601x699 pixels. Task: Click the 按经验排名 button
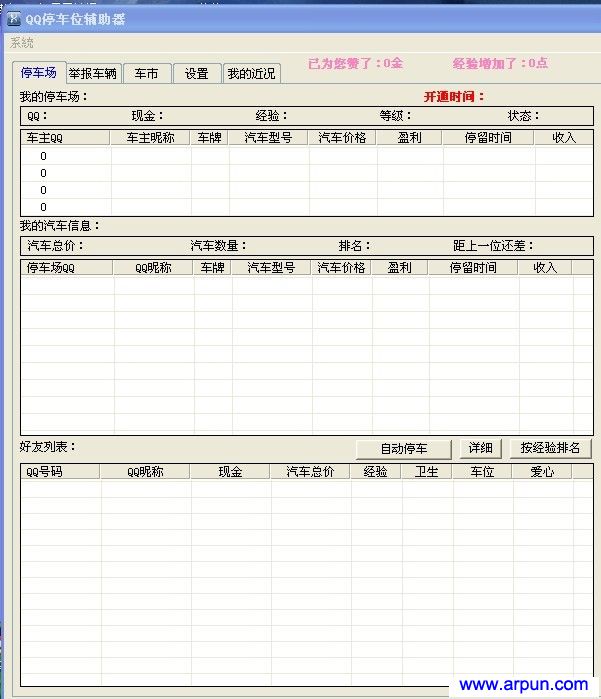tap(551, 448)
